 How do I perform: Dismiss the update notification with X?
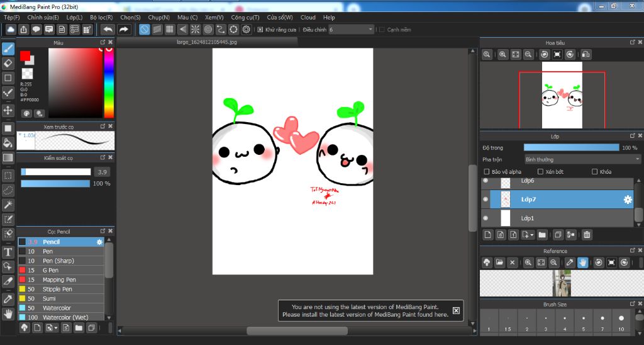click(x=456, y=310)
